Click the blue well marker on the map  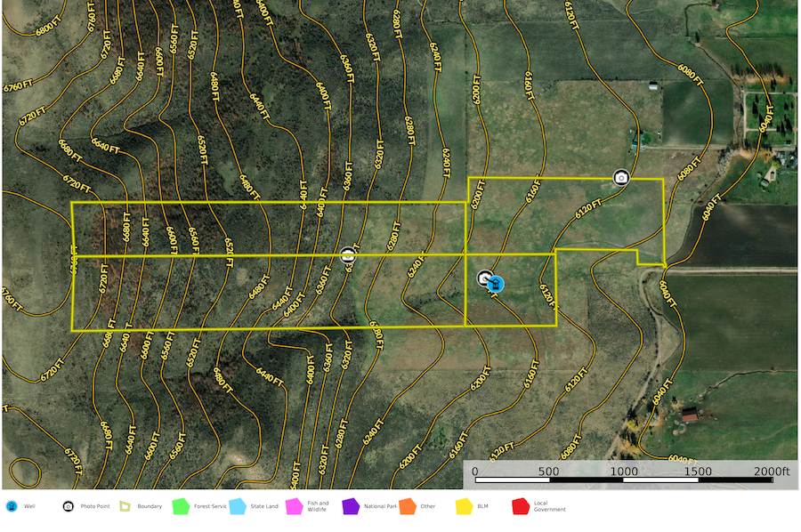tap(495, 284)
